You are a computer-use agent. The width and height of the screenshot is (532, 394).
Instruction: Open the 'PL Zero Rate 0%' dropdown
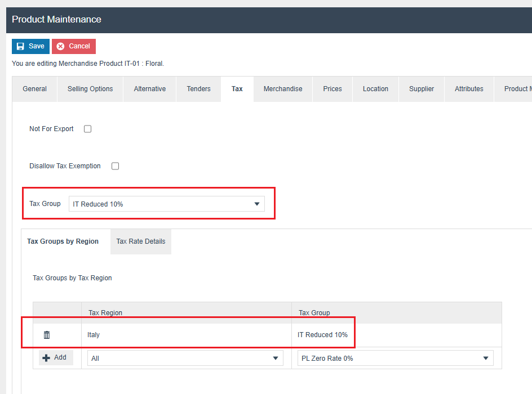pos(394,358)
